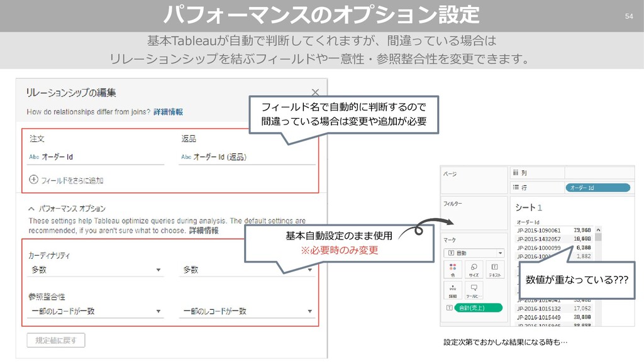This screenshot has width=644, height=362.
Task: Click the 詳細 detail mark button
Action: 453,290
